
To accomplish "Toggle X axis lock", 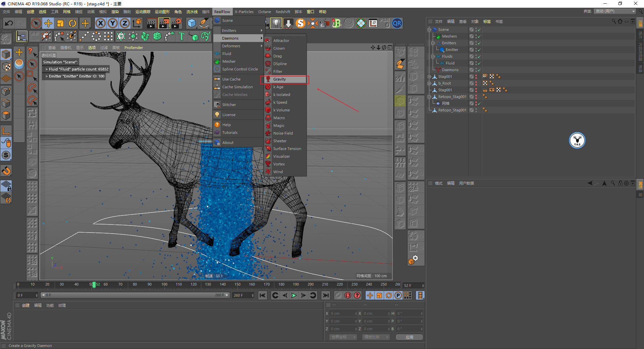I will tap(100, 23).
